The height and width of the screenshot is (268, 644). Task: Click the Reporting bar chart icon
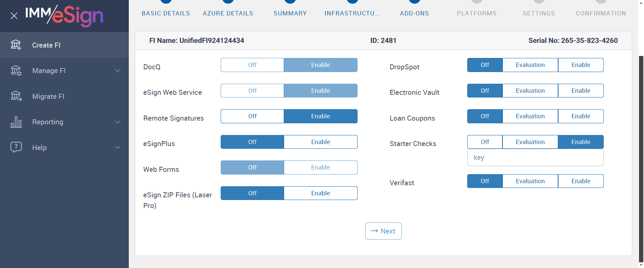pos(16,122)
